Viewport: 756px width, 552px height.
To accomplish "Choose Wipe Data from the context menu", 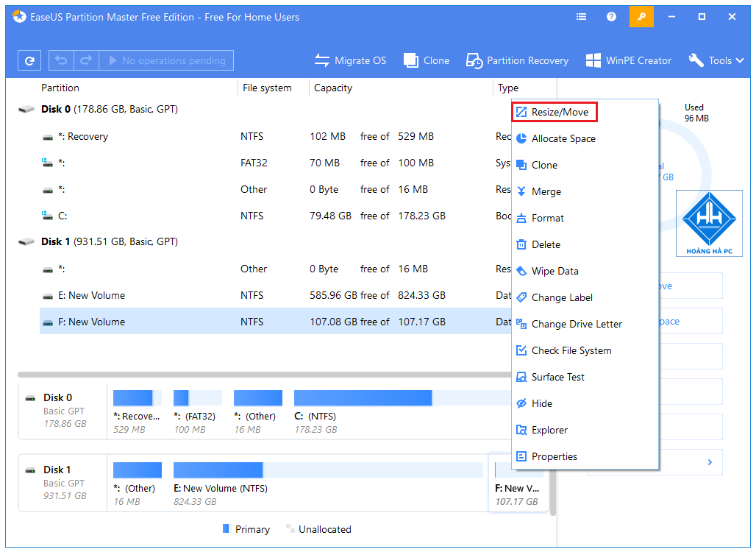I will (x=555, y=271).
